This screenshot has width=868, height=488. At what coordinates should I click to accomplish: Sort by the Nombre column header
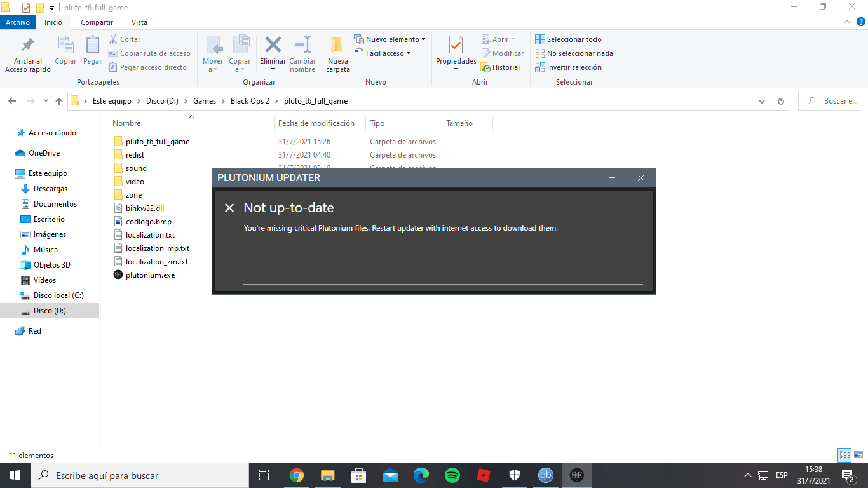point(126,123)
